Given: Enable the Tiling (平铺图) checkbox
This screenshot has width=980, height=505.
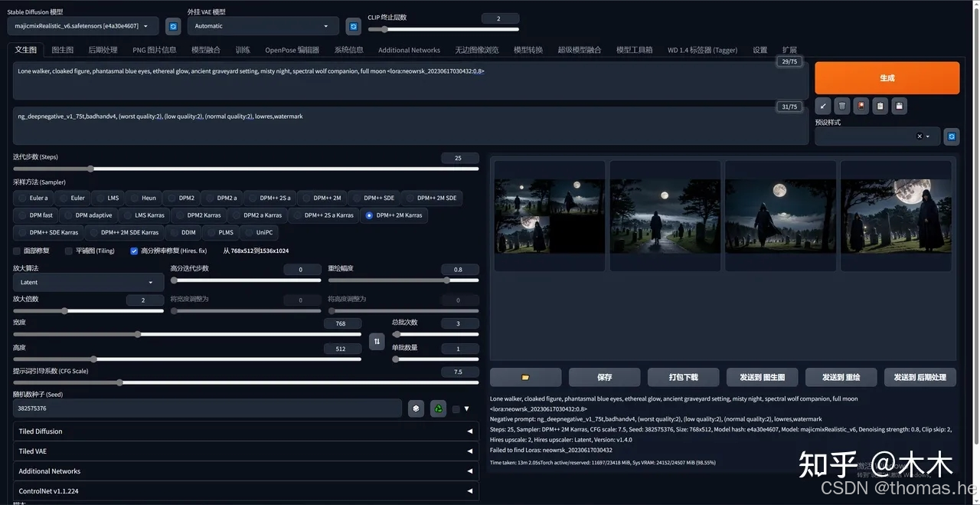Looking at the screenshot, I should click(69, 251).
